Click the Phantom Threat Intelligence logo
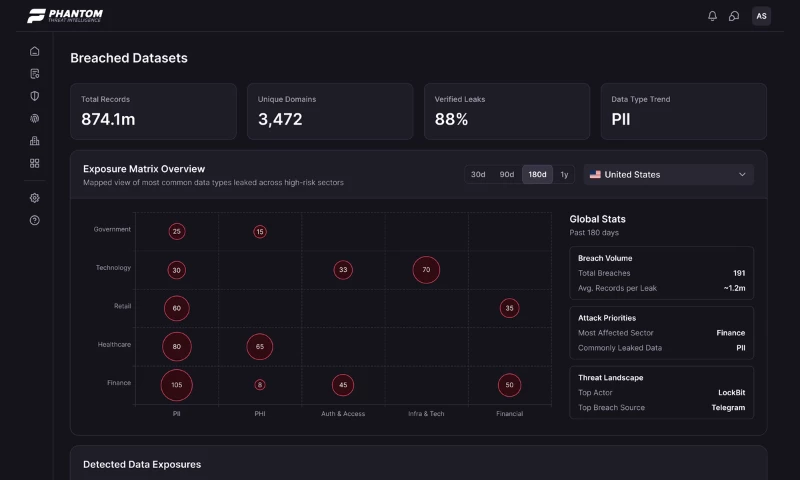800x480 pixels. pos(65,16)
